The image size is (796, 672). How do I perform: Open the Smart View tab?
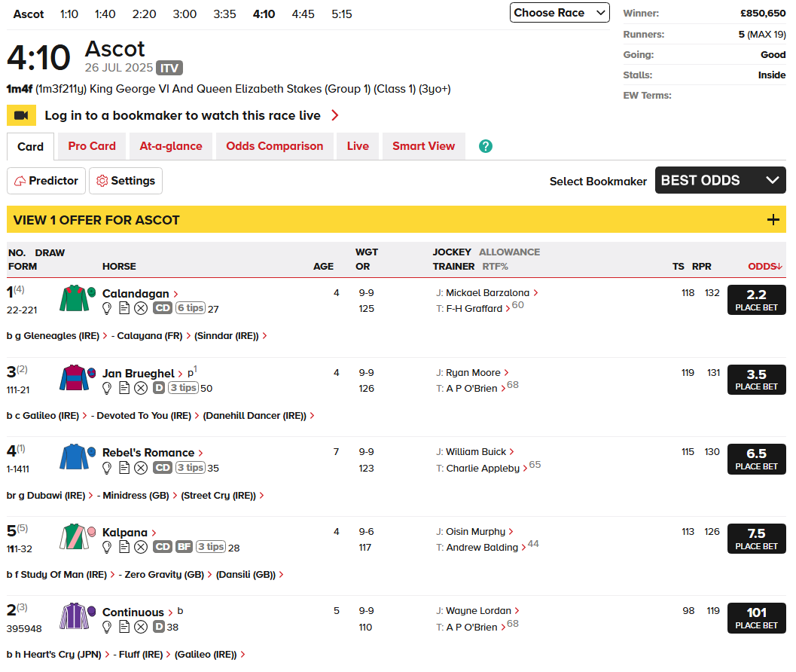pyautogui.click(x=423, y=146)
